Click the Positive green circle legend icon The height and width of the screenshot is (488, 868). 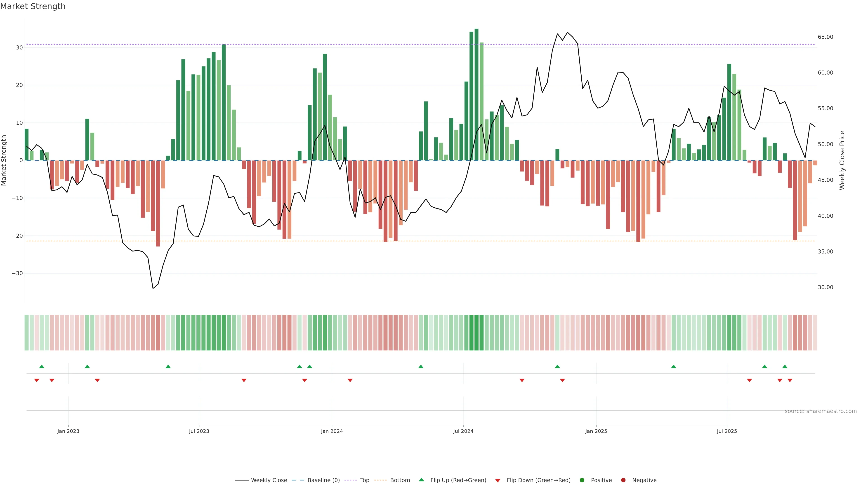tap(582, 480)
